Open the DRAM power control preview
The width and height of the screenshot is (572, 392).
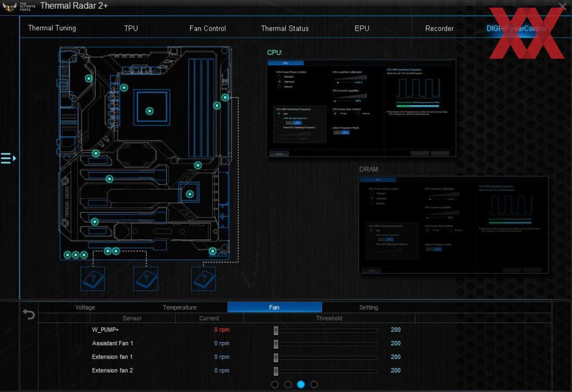[453, 225]
